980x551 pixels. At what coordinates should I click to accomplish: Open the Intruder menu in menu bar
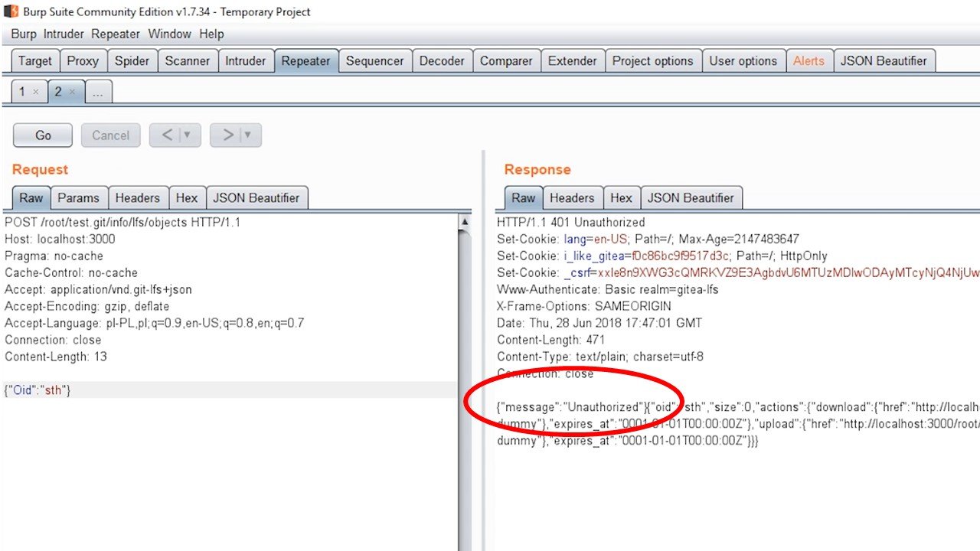coord(65,34)
